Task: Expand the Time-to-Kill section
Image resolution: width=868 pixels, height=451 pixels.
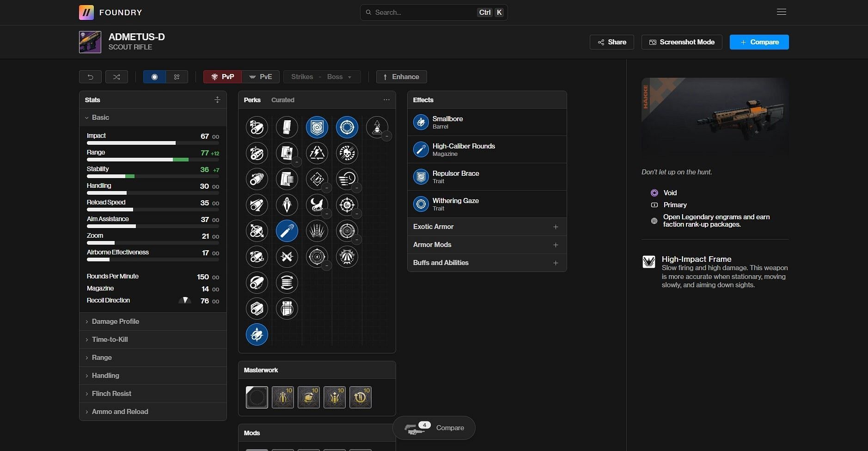Action: point(153,340)
